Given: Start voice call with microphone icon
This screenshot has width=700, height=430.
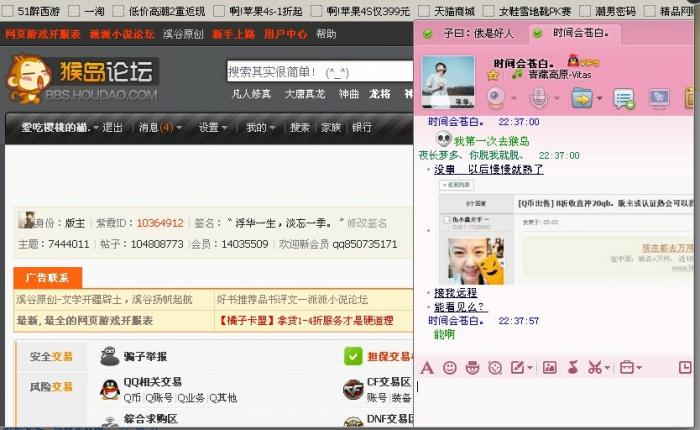Looking at the screenshot, I should click(539, 99).
